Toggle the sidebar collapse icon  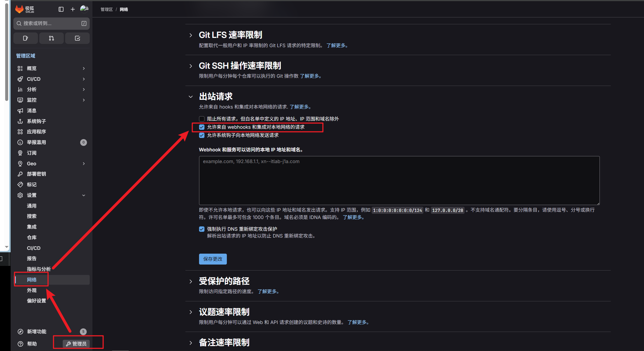click(61, 9)
